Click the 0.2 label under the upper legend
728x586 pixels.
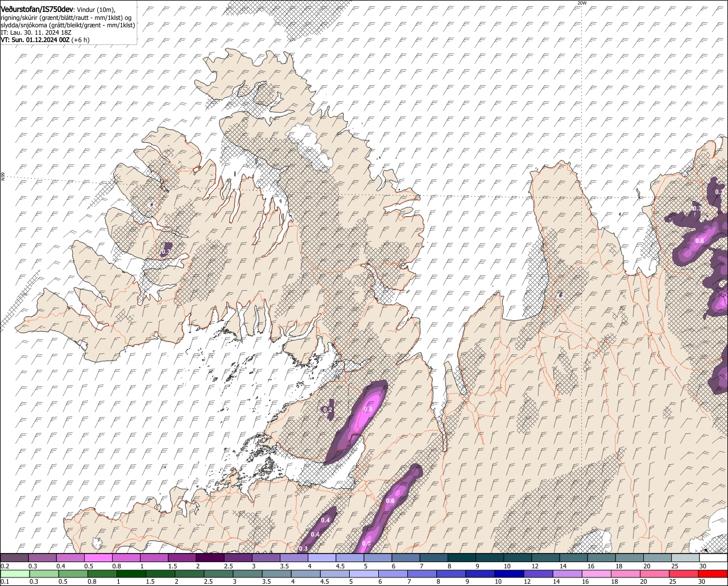[x=5, y=566]
